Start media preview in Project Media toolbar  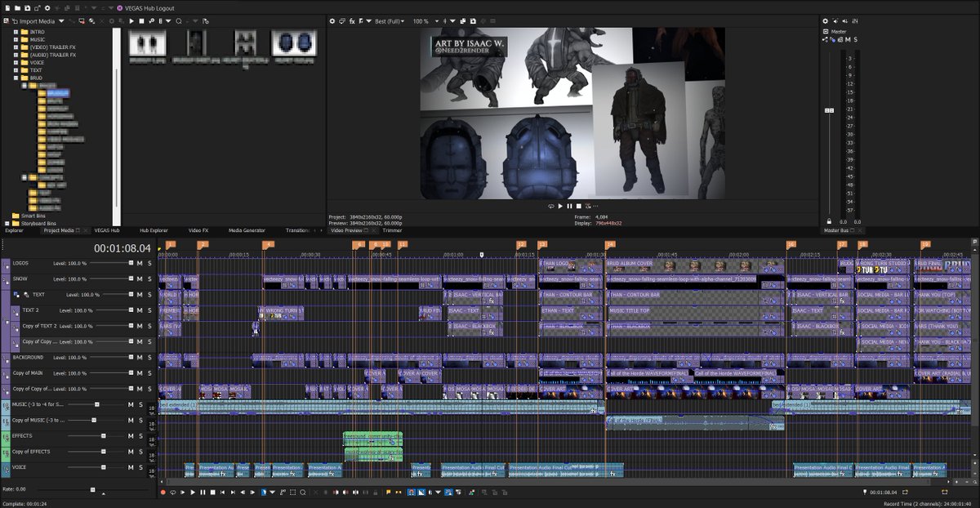coord(131,21)
